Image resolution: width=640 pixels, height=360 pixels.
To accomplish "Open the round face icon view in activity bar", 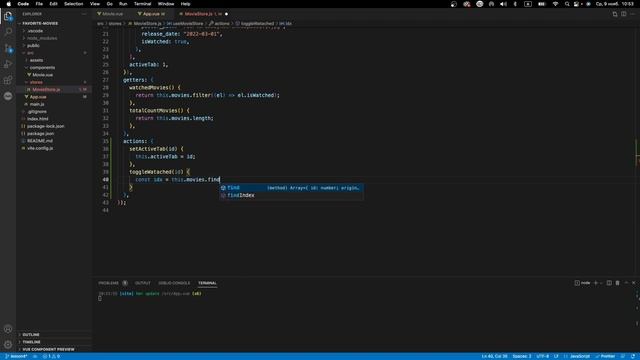I will coord(8,96).
